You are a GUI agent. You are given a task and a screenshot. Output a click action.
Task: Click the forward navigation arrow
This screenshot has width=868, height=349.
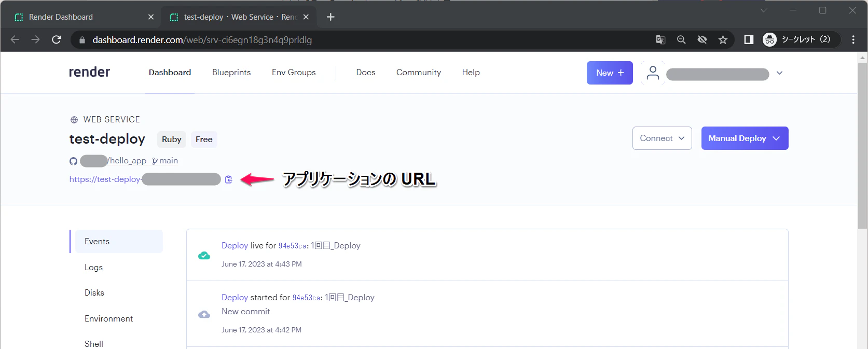pos(35,40)
